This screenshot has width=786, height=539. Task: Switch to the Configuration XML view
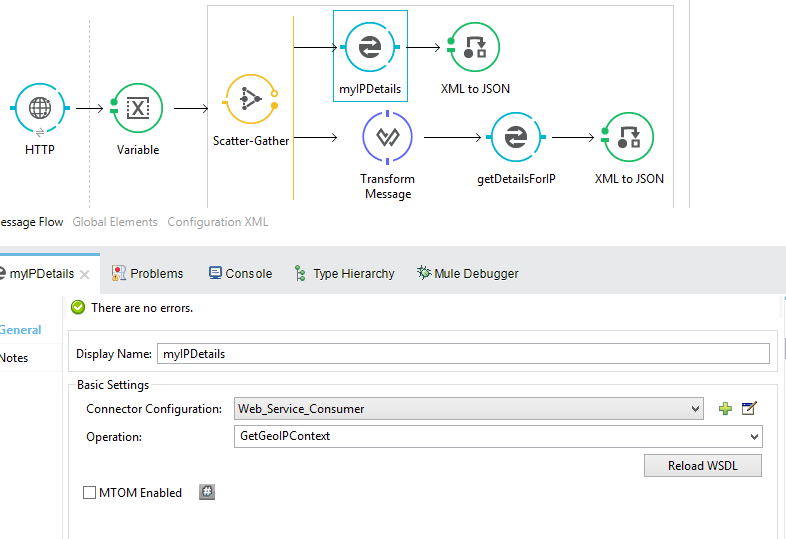[x=217, y=222]
